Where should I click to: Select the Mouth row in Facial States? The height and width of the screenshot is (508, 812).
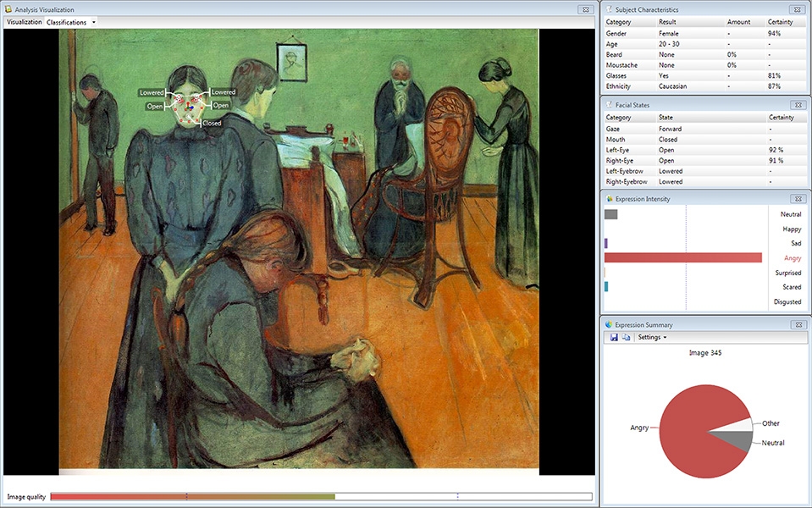coord(704,140)
